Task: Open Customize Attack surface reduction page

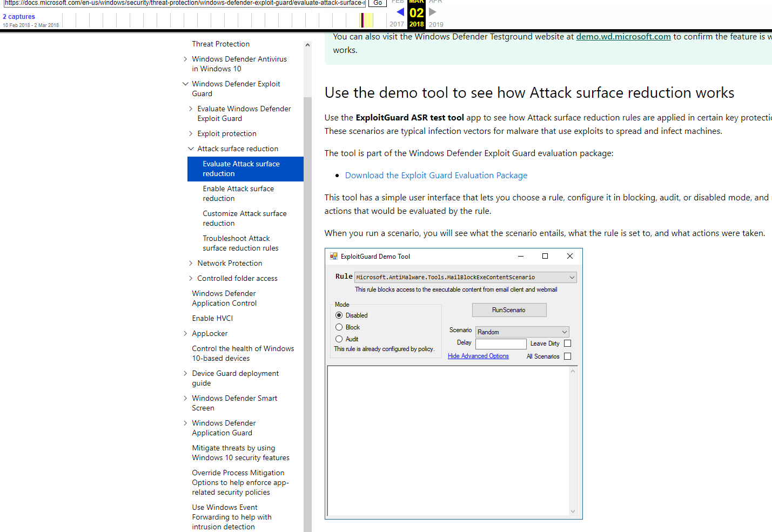Action: point(245,218)
